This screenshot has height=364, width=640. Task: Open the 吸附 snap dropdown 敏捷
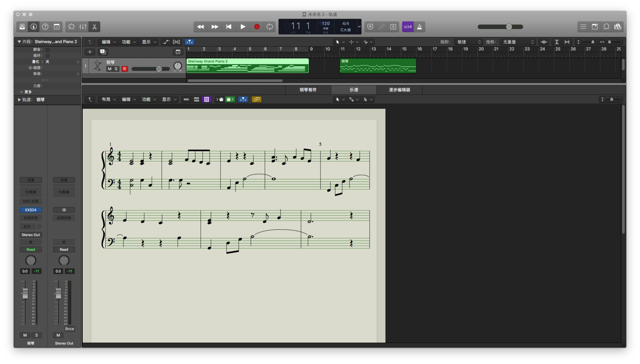(x=468, y=42)
